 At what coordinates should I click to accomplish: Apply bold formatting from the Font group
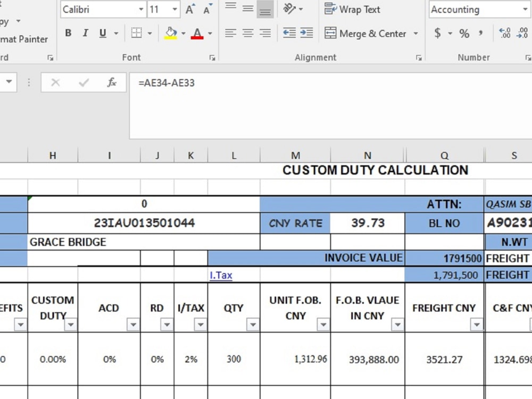tap(68, 33)
